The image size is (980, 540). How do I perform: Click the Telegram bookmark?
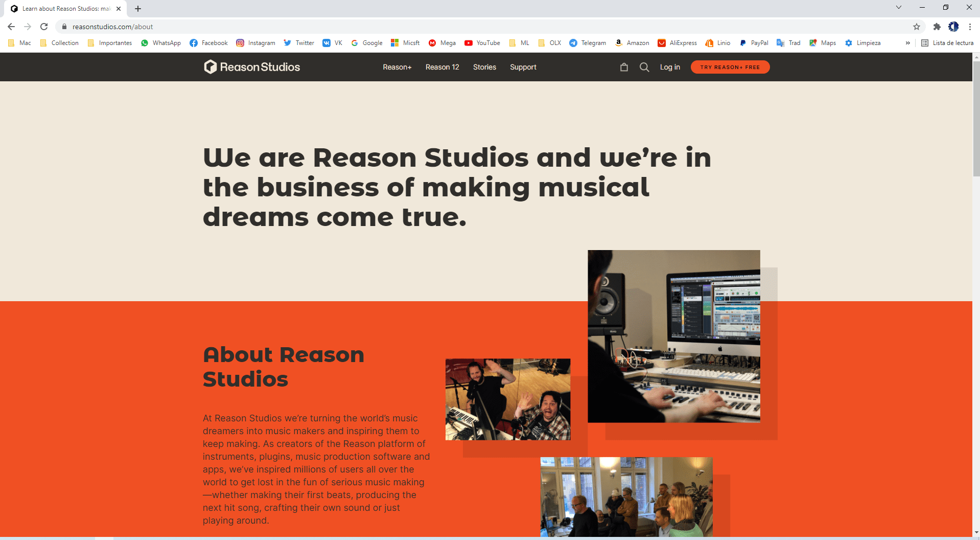(588, 43)
